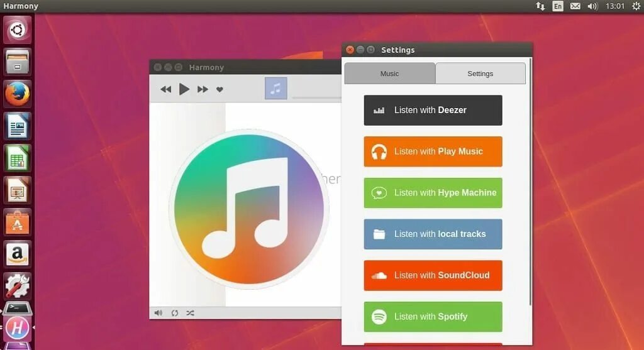Click the Harmony H icon in launcher
Screen dimensions: 644x350
(x=17, y=328)
